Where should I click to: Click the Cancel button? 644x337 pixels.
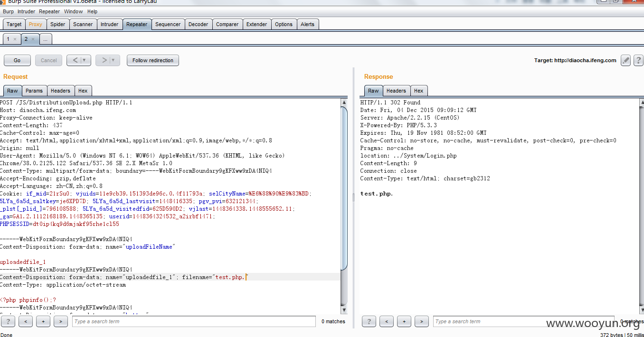[x=49, y=60]
